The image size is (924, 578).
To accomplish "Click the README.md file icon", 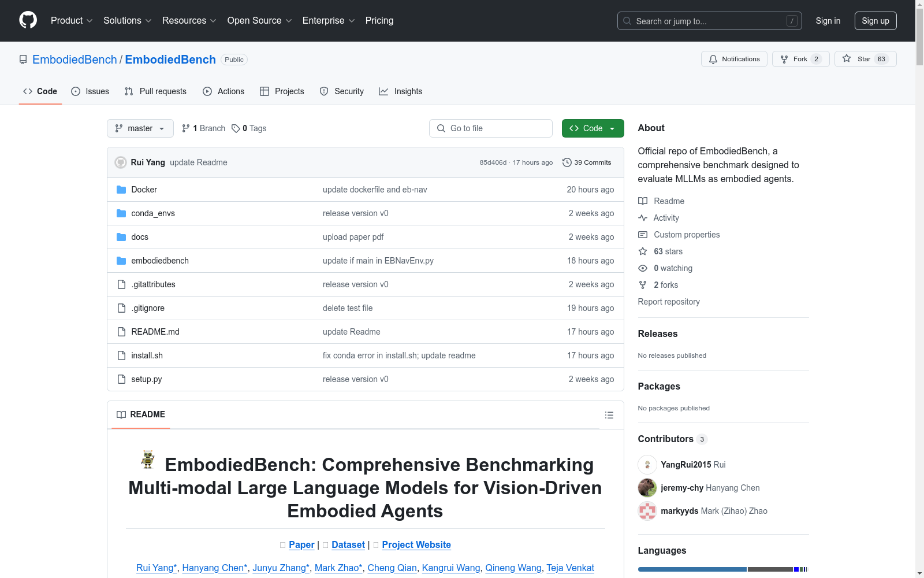I will point(121,332).
